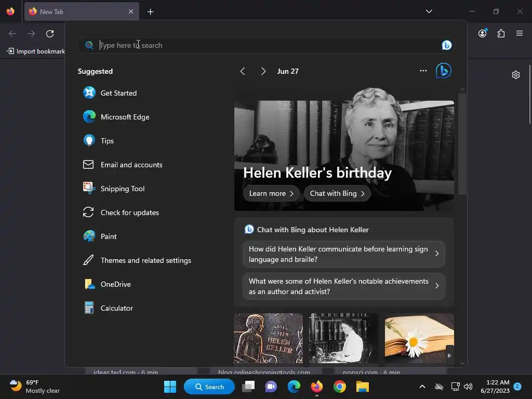Launch Calculator from Suggested list

108,308
